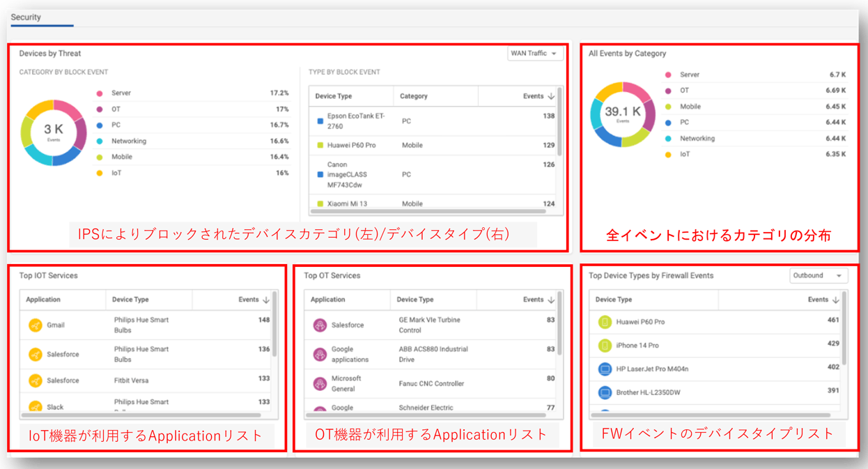This screenshot has height=469, width=868.
Task: Sort Type by Block Event table by Events
Action: pos(552,96)
